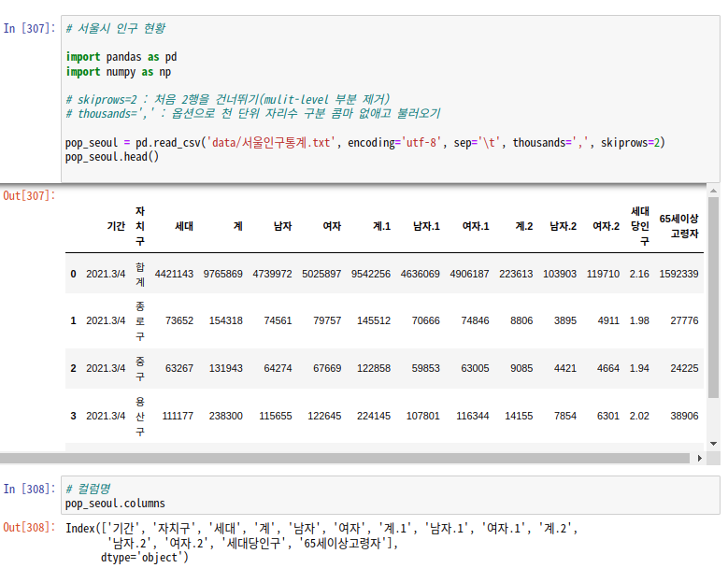Click the 계.1 column header

pos(381,226)
